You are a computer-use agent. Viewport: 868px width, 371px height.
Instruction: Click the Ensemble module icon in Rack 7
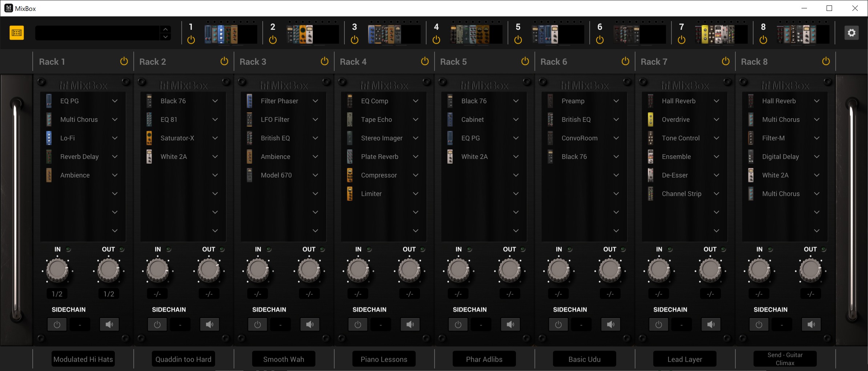pyautogui.click(x=650, y=156)
